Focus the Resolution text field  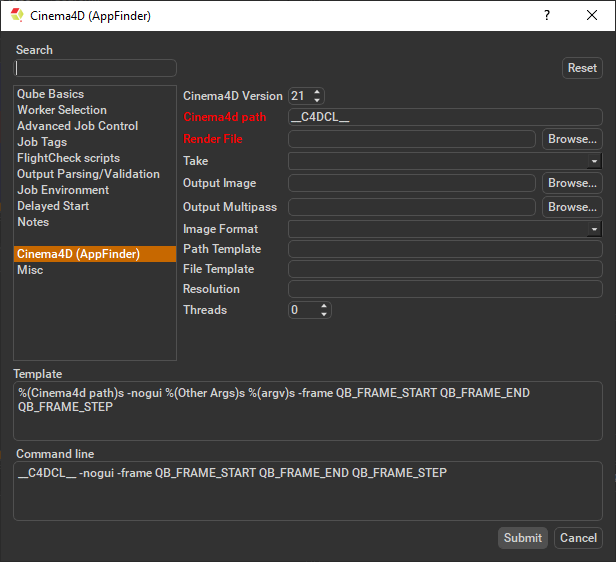click(445, 289)
